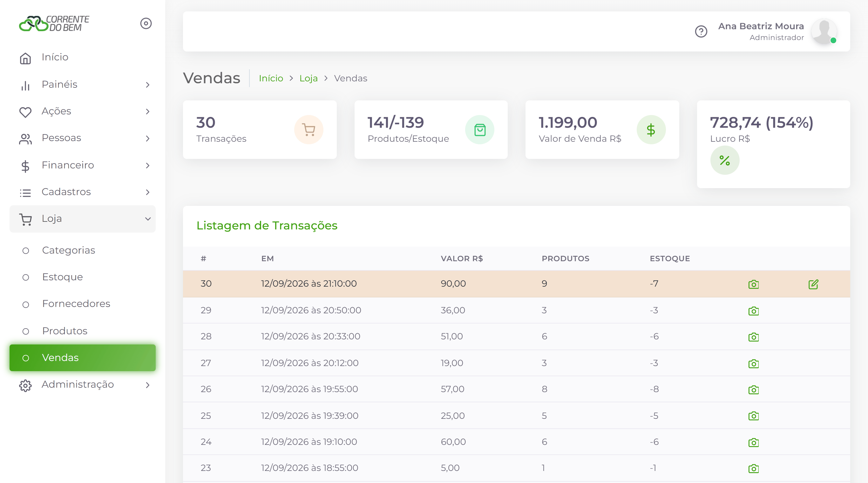Viewport: 868px width, 483px height.
Task: Expand the Pessoas menu chevron
Action: (x=148, y=139)
